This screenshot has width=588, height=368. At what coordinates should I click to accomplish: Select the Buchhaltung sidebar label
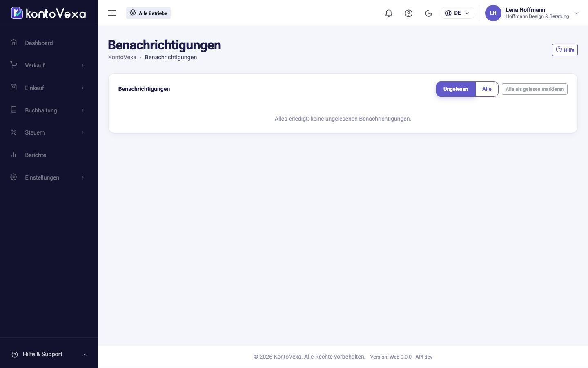click(41, 110)
